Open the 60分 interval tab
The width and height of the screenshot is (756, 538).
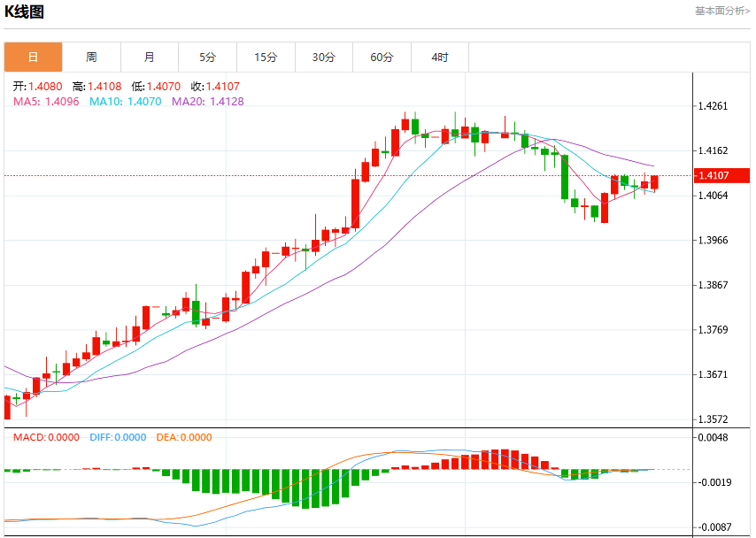point(382,57)
